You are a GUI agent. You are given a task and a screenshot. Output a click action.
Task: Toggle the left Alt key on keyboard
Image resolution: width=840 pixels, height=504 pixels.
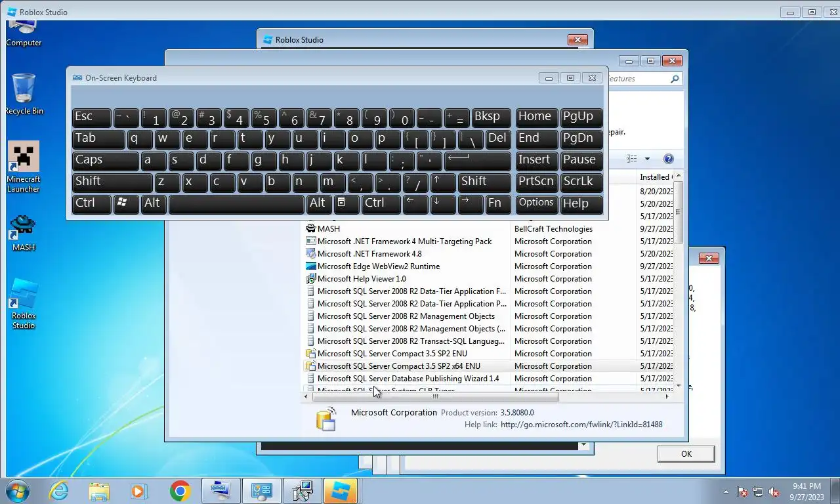pos(154,204)
